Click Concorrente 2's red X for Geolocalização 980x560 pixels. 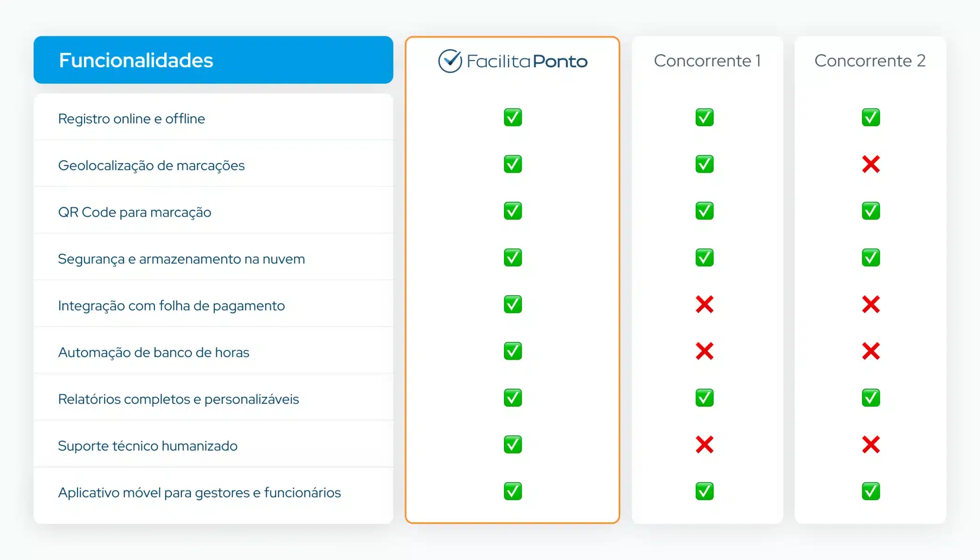pyautogui.click(x=871, y=164)
